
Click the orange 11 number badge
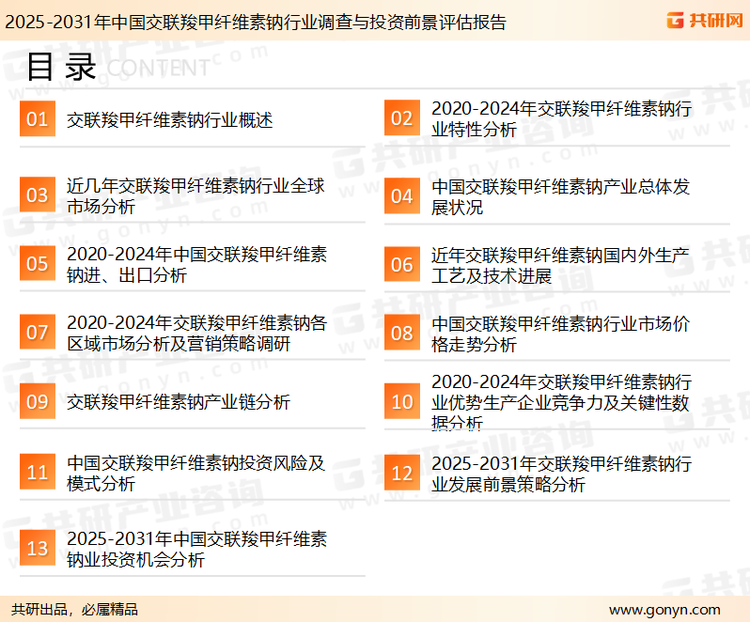click(37, 472)
